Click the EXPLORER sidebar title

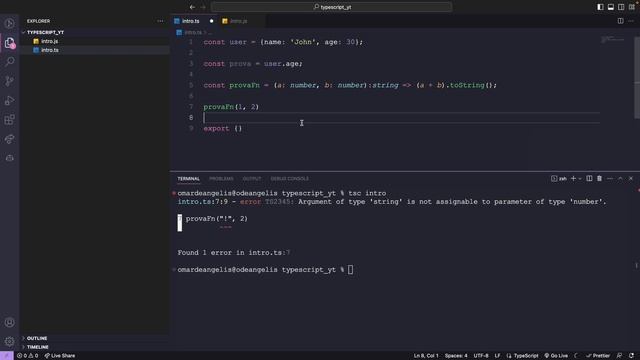pos(38,21)
